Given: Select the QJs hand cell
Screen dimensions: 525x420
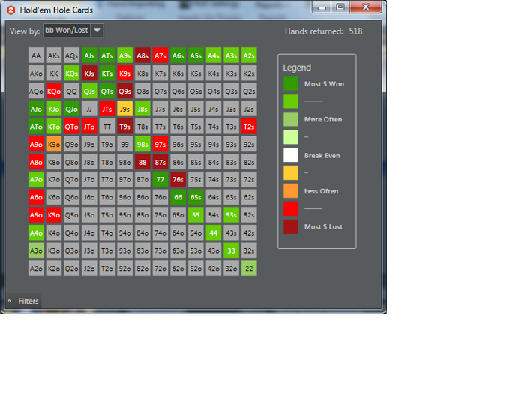Looking at the screenshot, I should click(89, 91).
